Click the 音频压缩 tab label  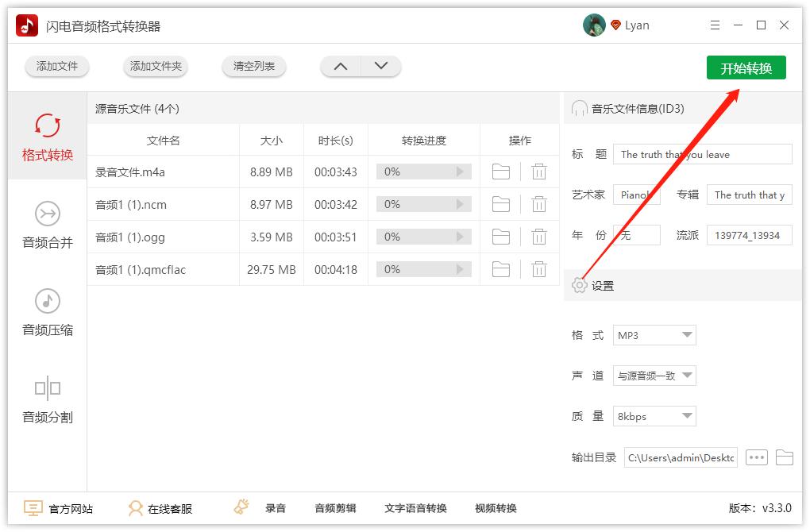point(48,330)
